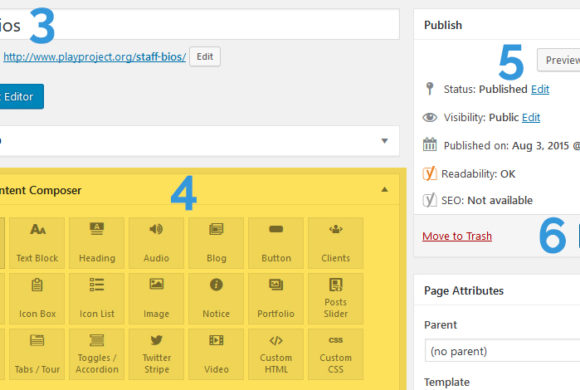Screen dimensions: 580x390
Task: Open the staff-bios permalink URL
Action: (x=95, y=57)
